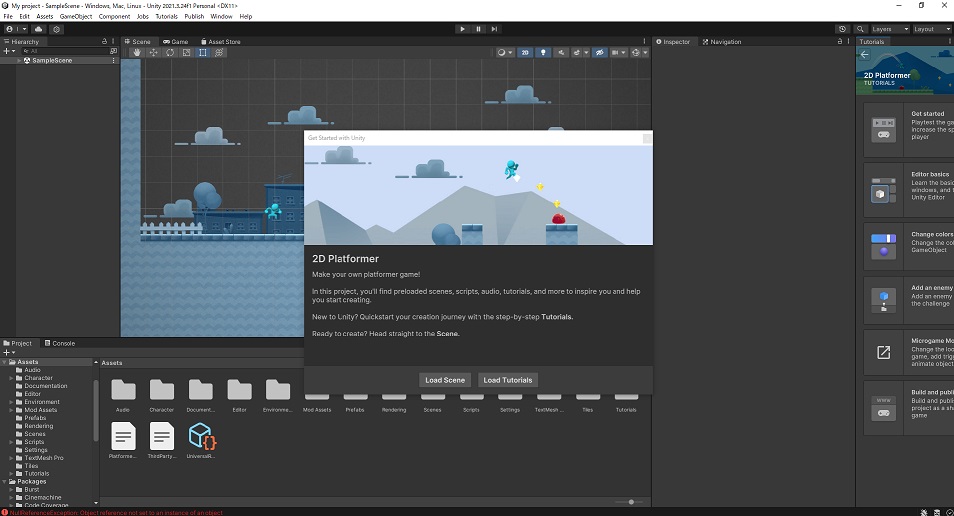Open SampleScene row options menu
The image size is (954, 516).
point(113,60)
